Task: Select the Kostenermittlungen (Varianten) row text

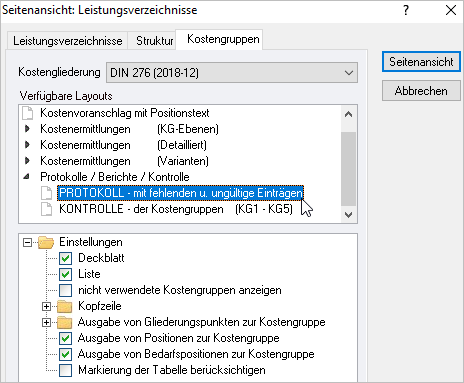Action: click(124, 161)
